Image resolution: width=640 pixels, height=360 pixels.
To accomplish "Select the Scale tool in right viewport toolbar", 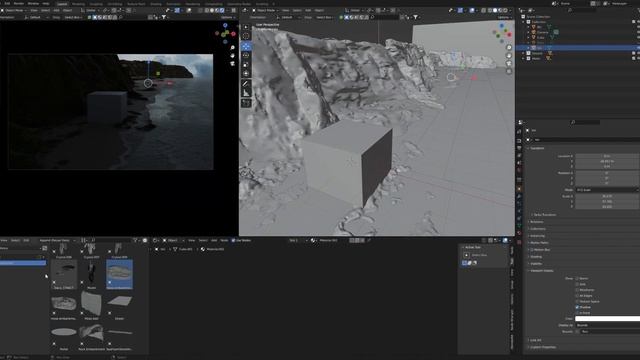I will [x=246, y=64].
